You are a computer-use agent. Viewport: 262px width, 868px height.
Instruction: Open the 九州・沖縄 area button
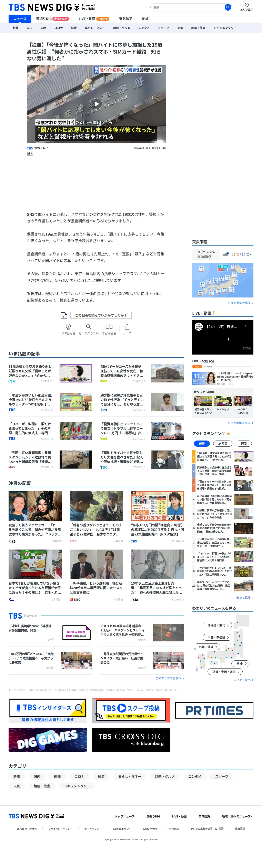point(207,647)
